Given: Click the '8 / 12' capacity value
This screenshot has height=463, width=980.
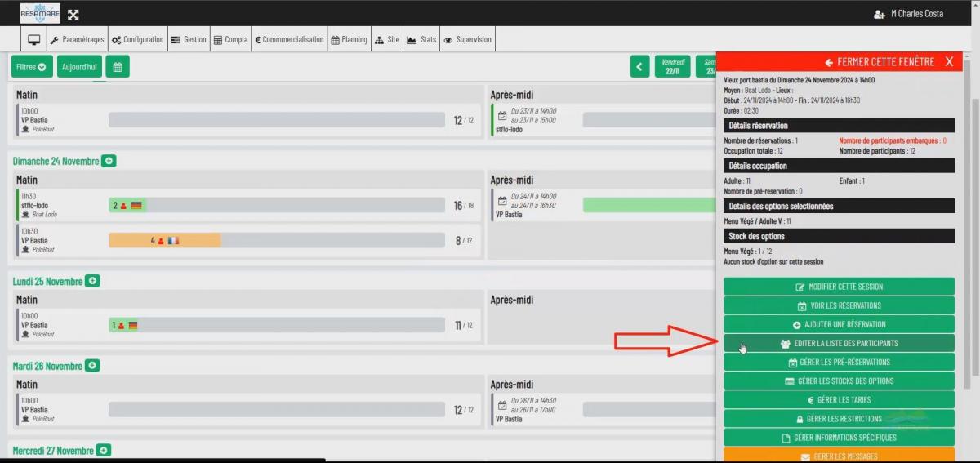Looking at the screenshot, I should click(x=463, y=241).
